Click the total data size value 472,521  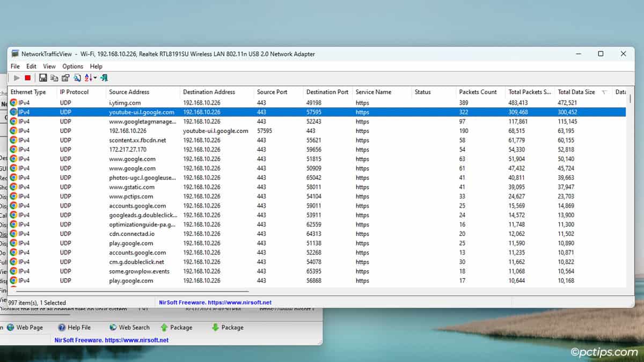[567, 102]
